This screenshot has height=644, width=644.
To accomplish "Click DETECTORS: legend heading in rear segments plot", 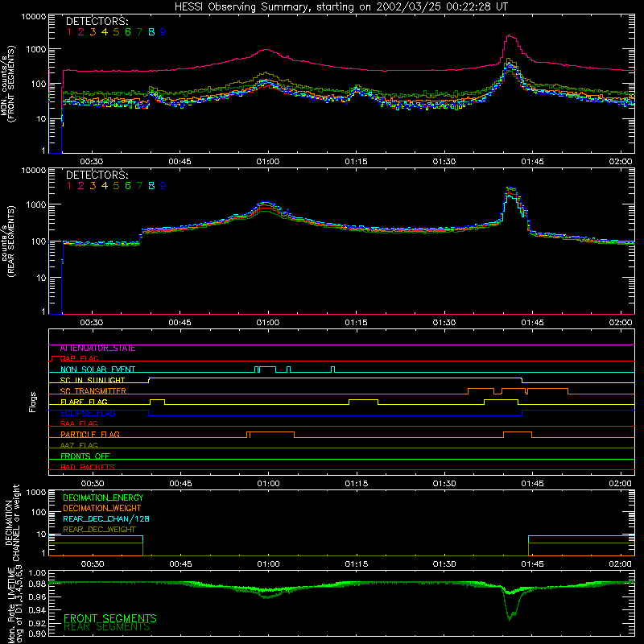I will coord(97,175).
